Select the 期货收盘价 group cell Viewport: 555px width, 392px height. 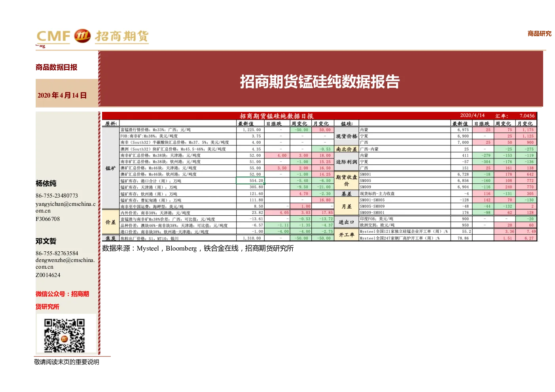point(347,181)
